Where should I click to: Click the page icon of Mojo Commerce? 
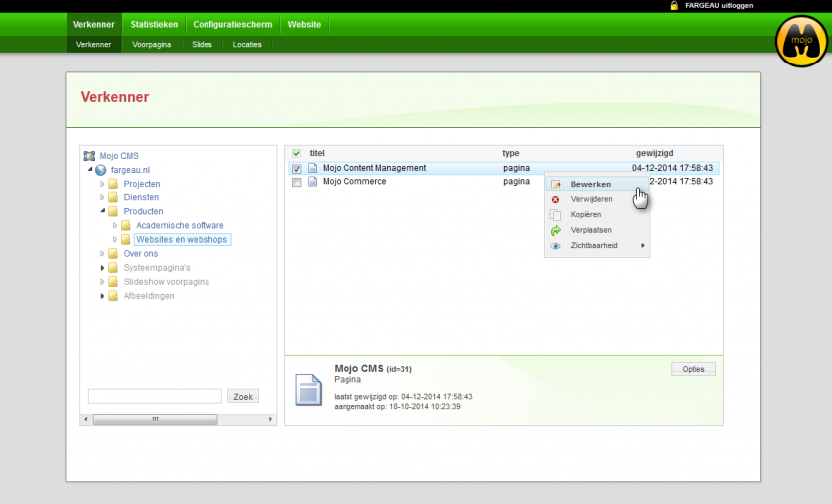click(313, 182)
